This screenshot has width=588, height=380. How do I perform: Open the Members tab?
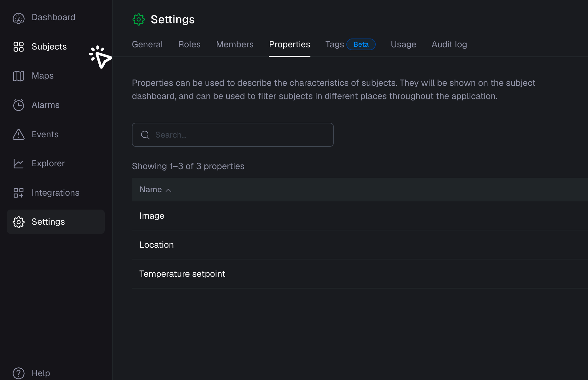[235, 45]
